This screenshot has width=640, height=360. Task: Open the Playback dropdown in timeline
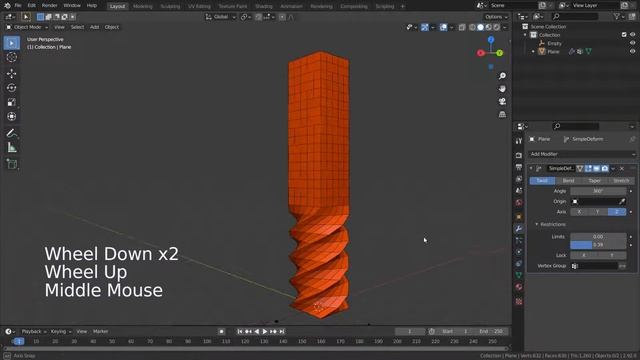click(x=33, y=331)
